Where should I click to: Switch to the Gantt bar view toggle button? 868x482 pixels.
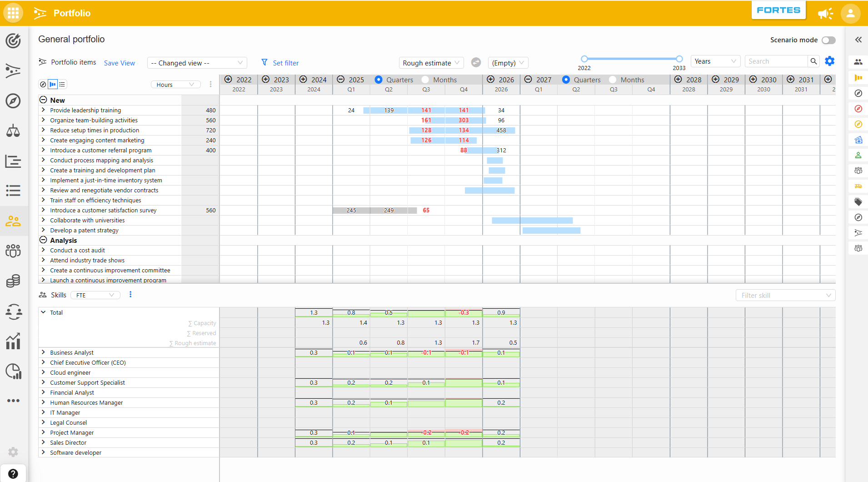53,84
